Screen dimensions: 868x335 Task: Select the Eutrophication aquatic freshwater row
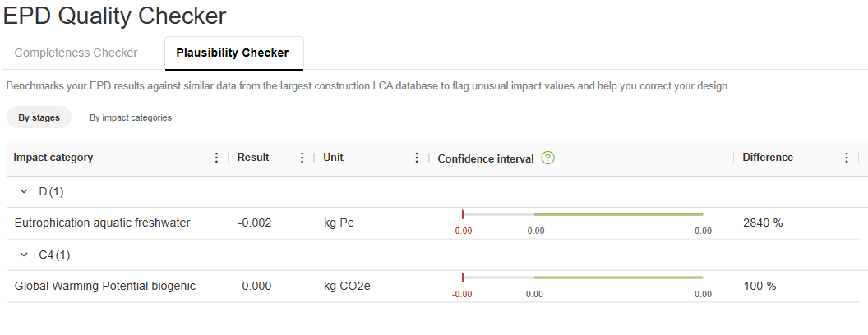click(103, 223)
